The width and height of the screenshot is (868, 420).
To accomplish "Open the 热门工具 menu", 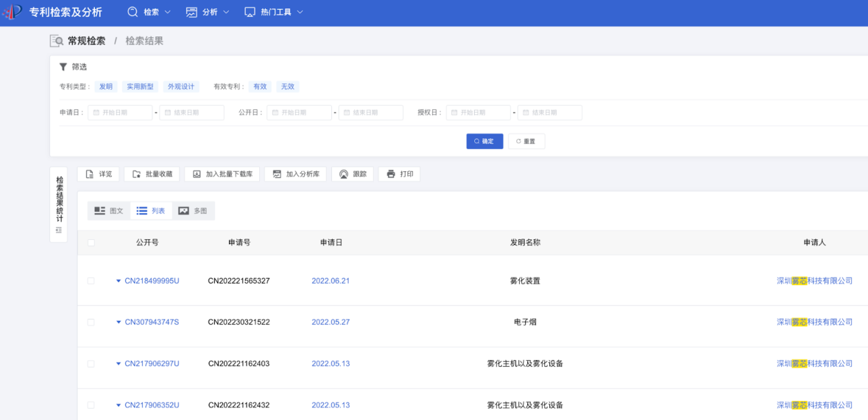I will 273,12.
